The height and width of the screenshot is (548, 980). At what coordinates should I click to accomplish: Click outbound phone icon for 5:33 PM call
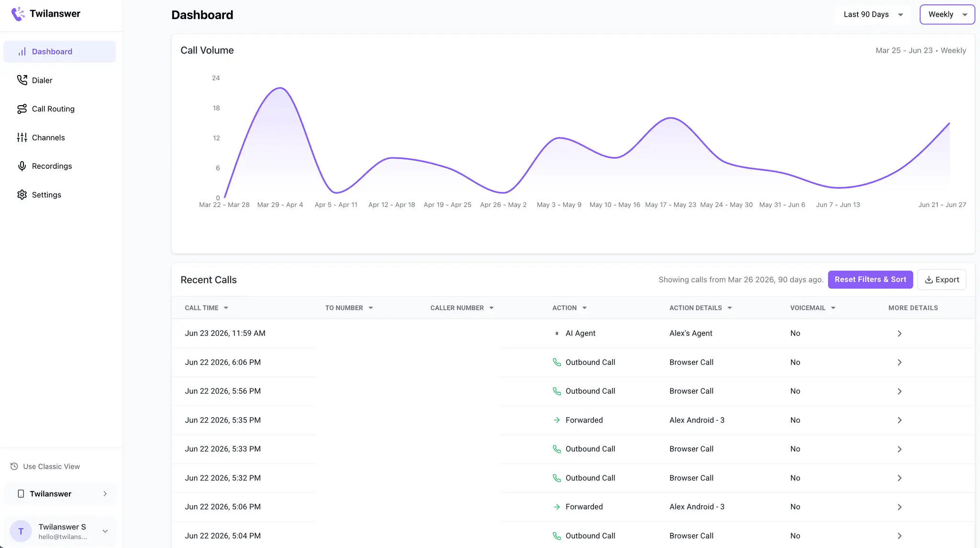[557, 449]
